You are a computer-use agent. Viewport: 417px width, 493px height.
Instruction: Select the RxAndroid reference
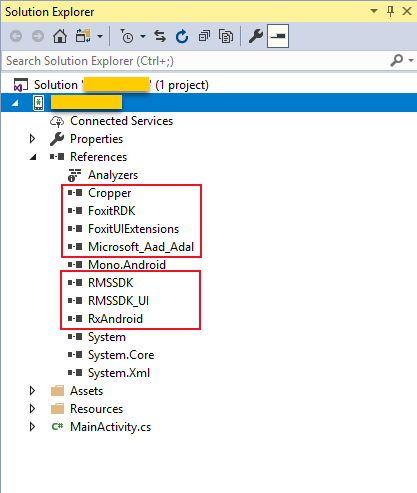[115, 319]
